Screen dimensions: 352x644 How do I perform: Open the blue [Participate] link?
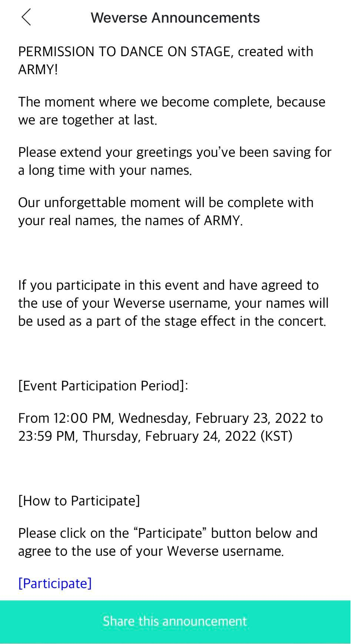click(x=55, y=583)
